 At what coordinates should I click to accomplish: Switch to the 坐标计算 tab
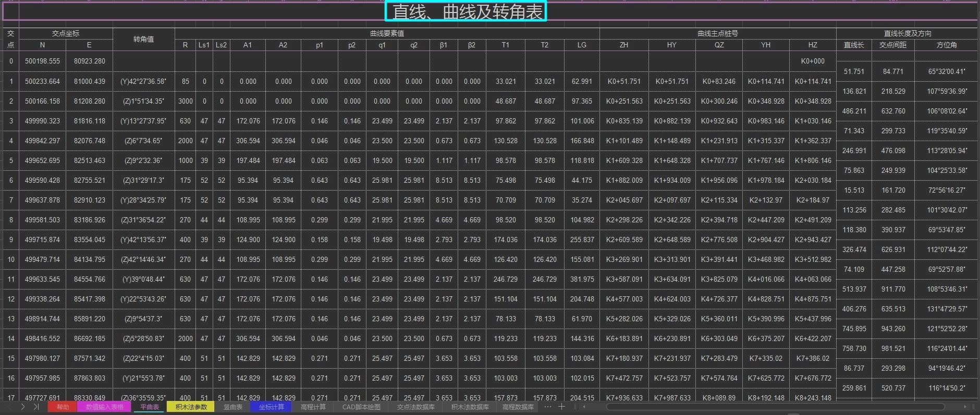(x=271, y=407)
